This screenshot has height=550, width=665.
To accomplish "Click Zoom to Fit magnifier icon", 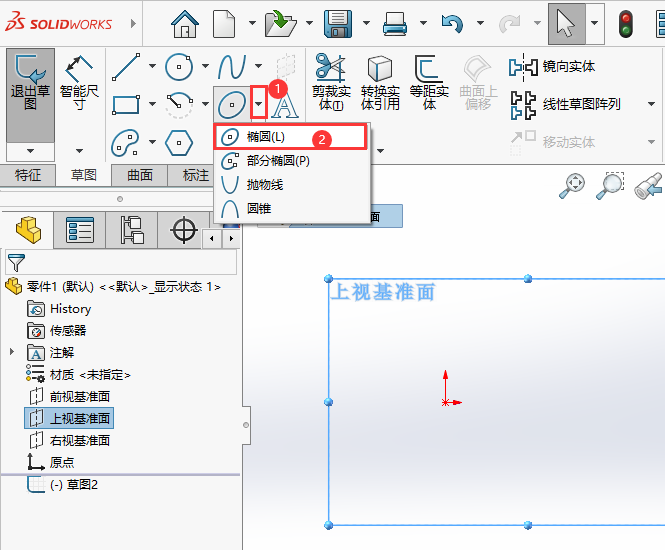I will tap(572, 186).
